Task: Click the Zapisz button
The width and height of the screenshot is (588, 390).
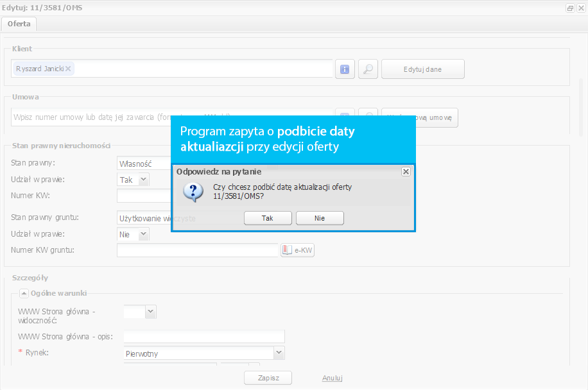Action: [268, 378]
